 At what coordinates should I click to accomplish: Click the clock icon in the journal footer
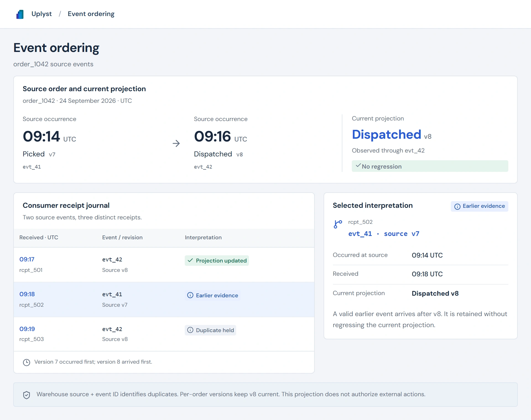coord(27,362)
